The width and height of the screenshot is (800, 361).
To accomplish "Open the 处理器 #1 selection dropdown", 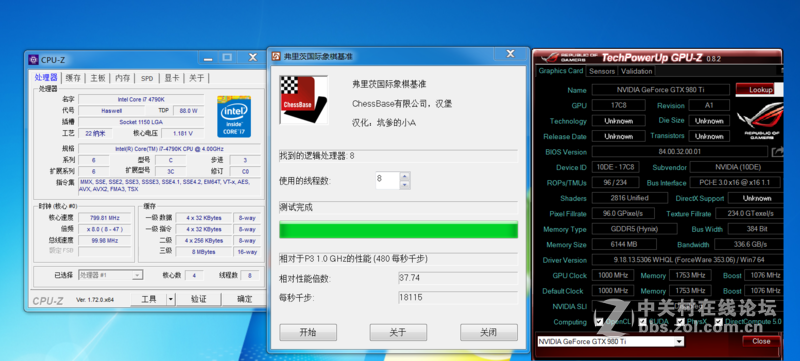I will click(x=137, y=275).
